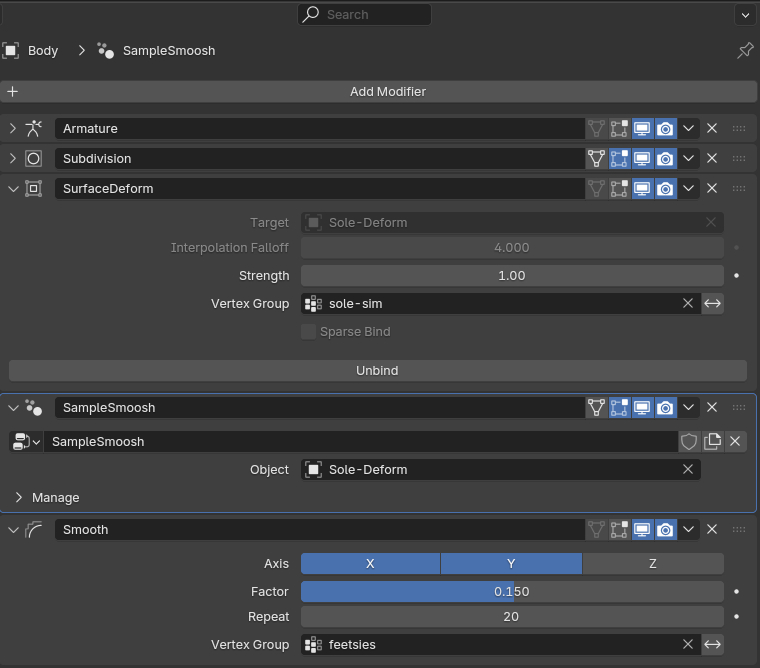Expand the Manage subpanel
This screenshot has width=760, height=668.
pyautogui.click(x=18, y=497)
